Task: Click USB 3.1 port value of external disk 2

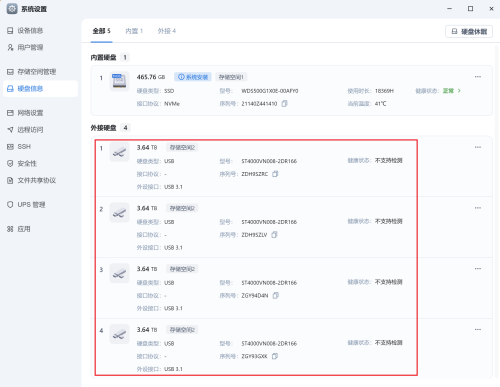Action: 173,248
